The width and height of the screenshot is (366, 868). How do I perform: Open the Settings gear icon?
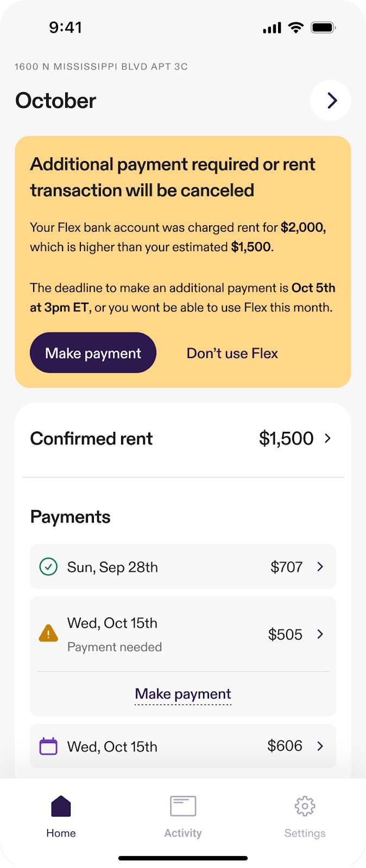point(305,806)
